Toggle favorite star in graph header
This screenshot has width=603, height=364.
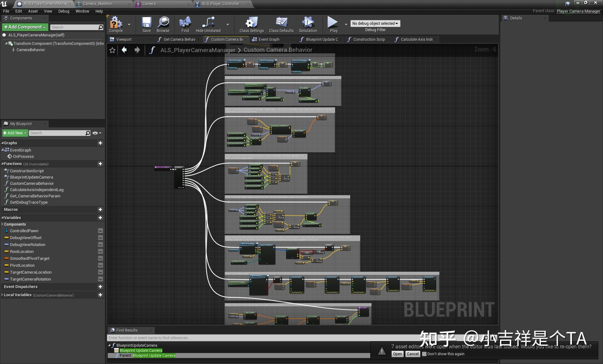click(112, 50)
